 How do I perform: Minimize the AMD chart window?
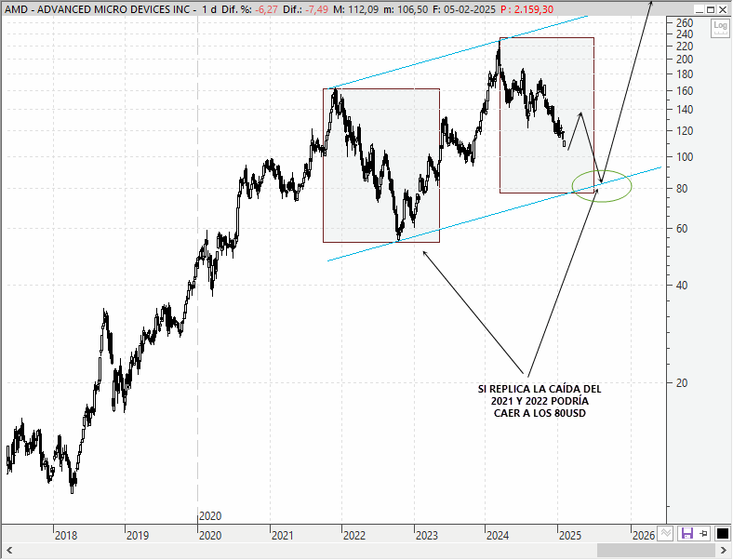pyautogui.click(x=700, y=9)
